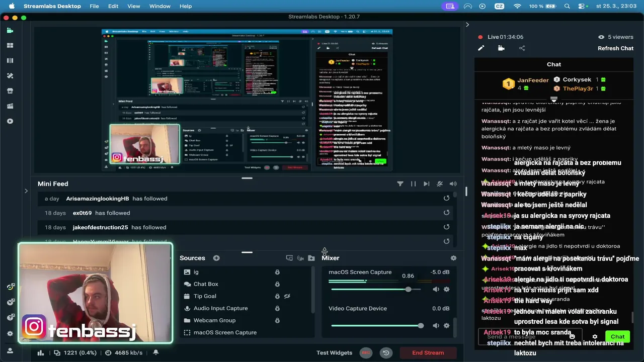Share the stream with share icon

point(522,48)
